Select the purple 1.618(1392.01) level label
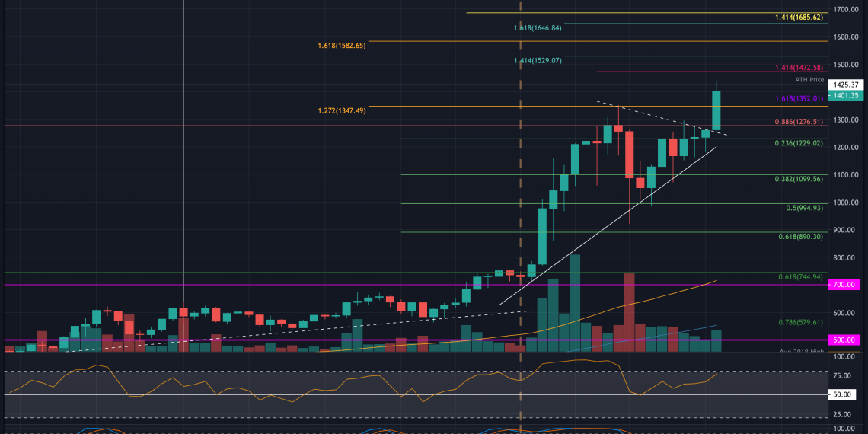Viewport: 868px width, 434px height. click(x=799, y=98)
